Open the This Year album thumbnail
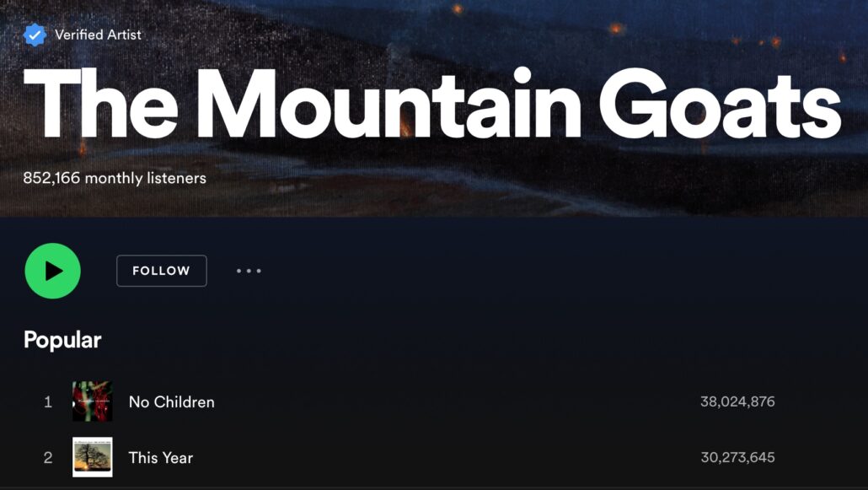Image resolution: width=868 pixels, height=490 pixels. (93, 457)
